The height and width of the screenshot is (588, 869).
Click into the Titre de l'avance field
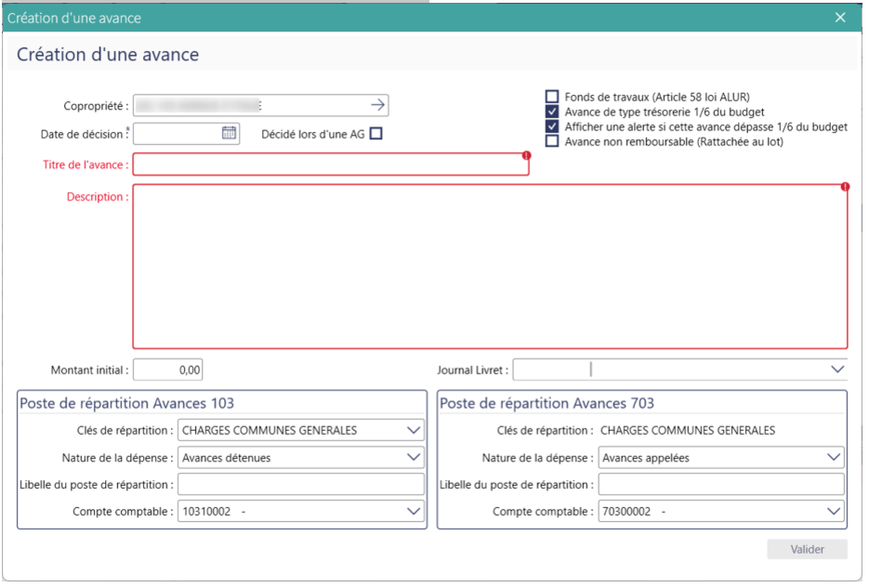coord(330,165)
